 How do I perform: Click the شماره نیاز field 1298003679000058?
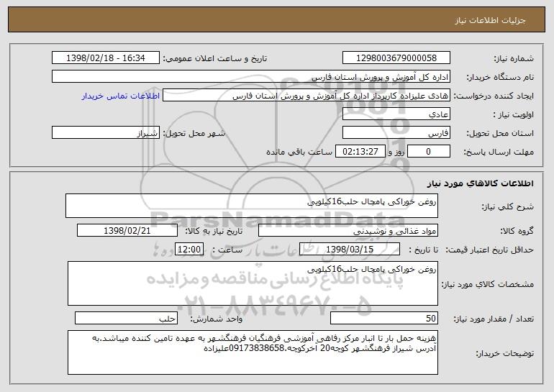click(x=396, y=58)
